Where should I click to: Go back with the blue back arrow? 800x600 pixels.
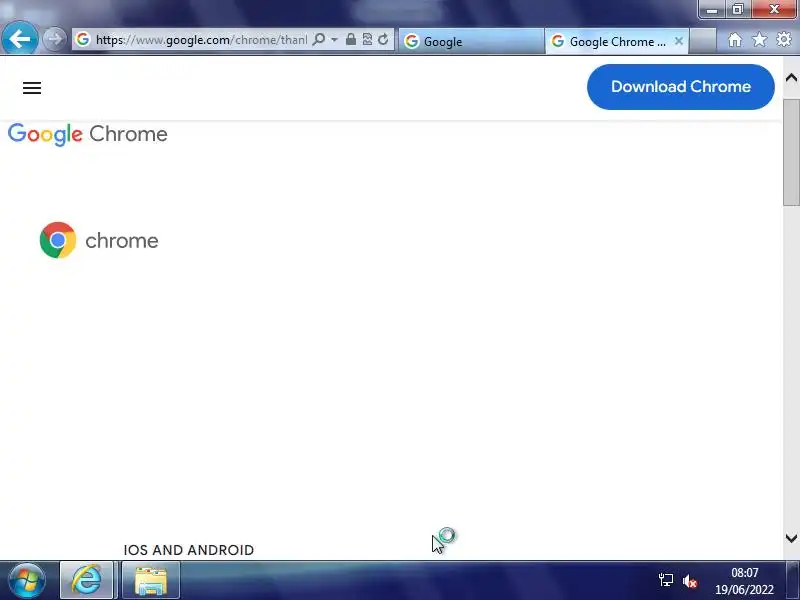pyautogui.click(x=19, y=38)
